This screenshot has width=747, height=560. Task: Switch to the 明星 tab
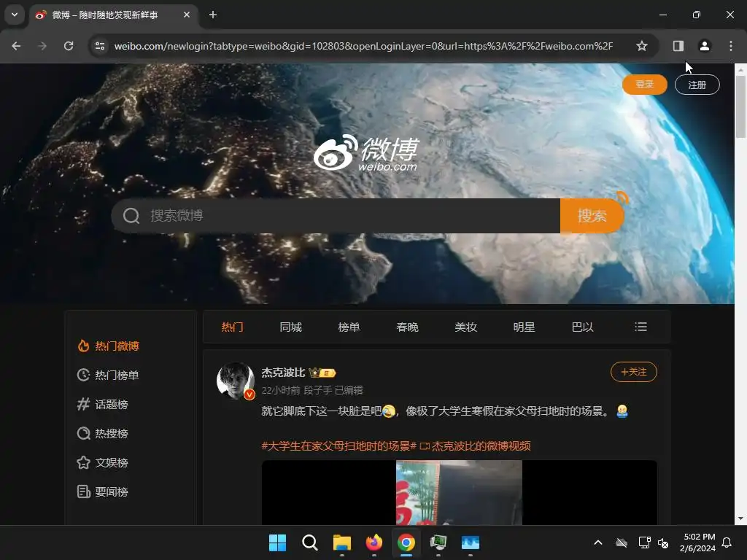coord(524,327)
